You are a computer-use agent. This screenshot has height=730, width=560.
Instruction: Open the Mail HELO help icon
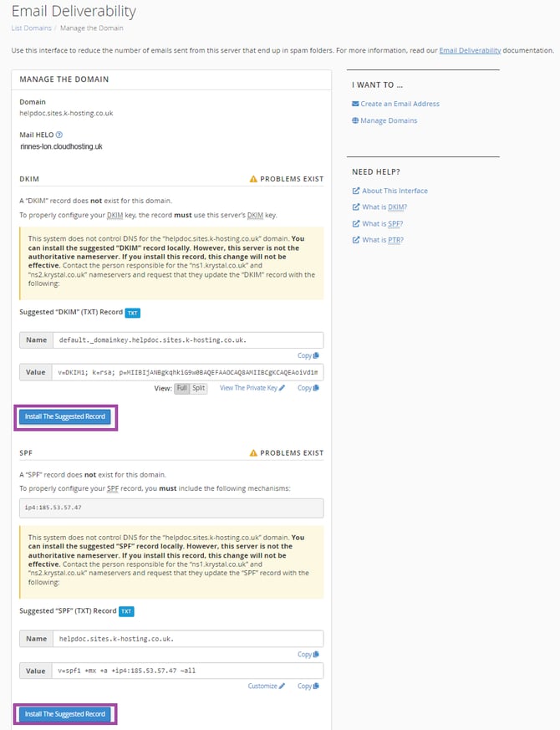click(59, 135)
